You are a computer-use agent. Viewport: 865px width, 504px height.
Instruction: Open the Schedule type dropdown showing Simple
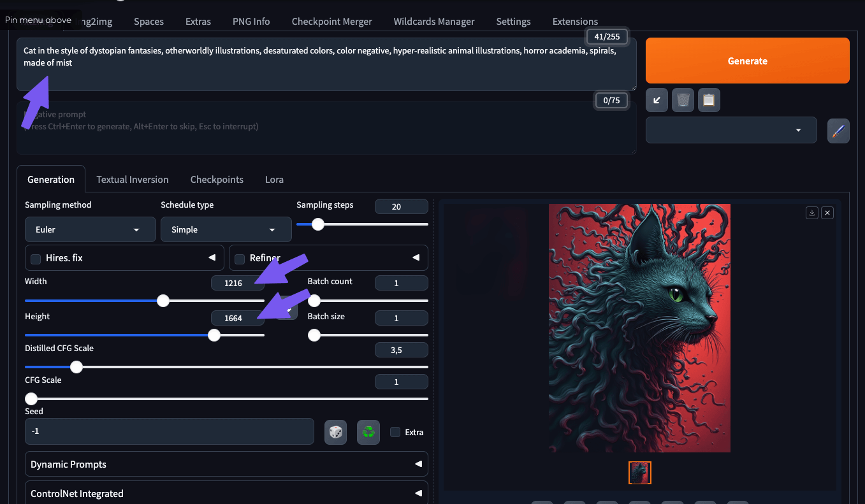(x=226, y=229)
